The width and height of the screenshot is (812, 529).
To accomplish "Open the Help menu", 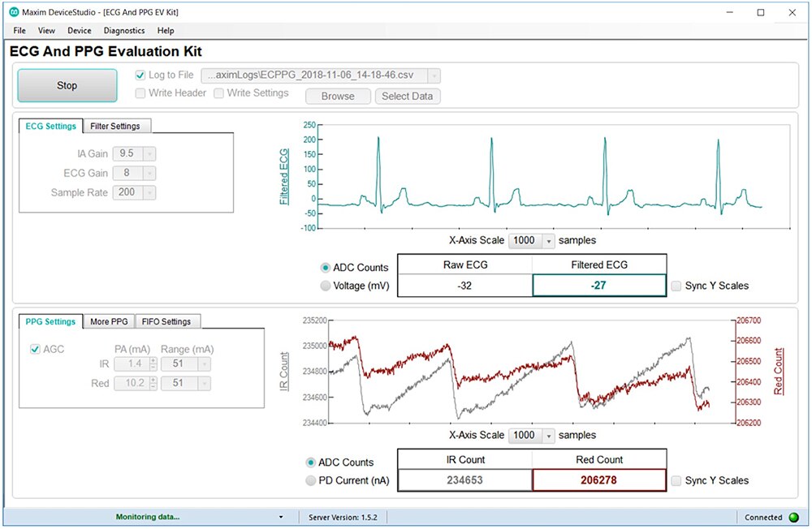I will click(166, 31).
